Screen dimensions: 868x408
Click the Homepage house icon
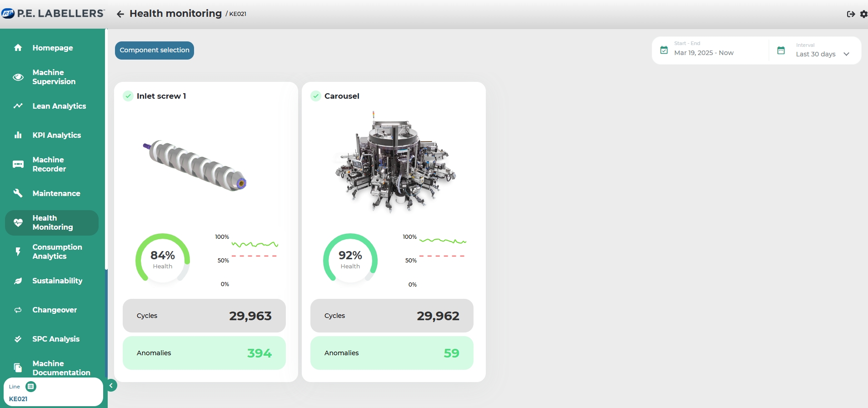[x=18, y=48]
